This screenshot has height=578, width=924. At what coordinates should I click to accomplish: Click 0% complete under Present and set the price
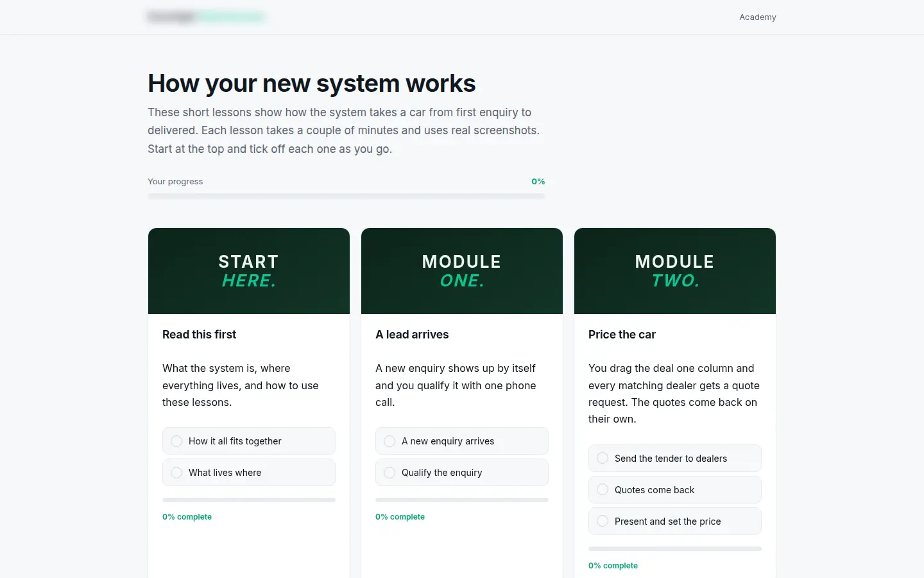[613, 566]
